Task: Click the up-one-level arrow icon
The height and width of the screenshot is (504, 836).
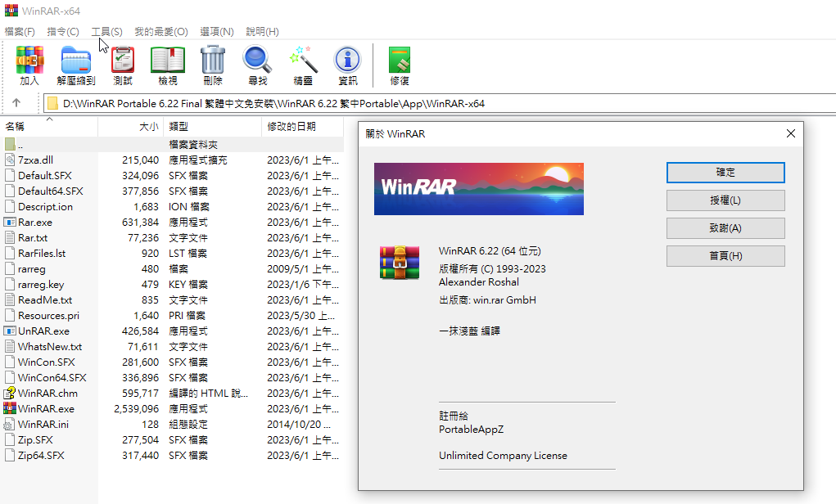Action: pyautogui.click(x=17, y=103)
